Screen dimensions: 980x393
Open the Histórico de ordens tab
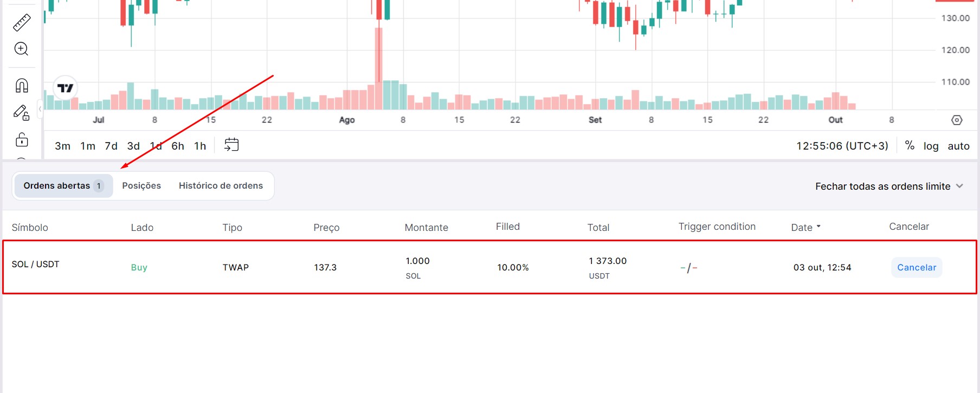(221, 185)
